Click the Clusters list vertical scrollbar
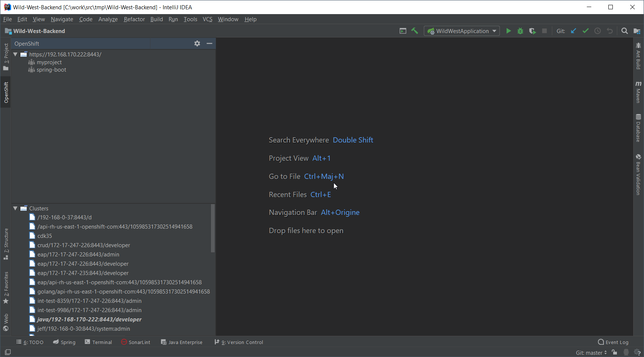The height and width of the screenshot is (357, 644). pyautogui.click(x=213, y=228)
